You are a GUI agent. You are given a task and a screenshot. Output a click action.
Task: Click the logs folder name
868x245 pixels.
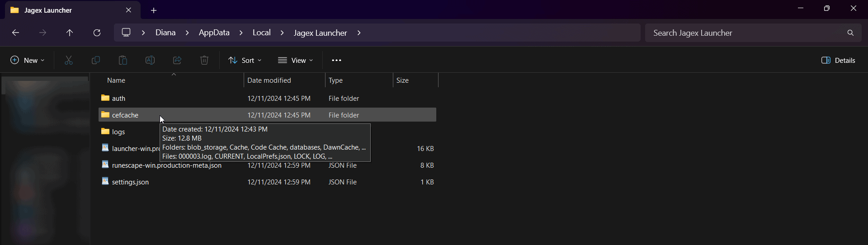tap(118, 132)
